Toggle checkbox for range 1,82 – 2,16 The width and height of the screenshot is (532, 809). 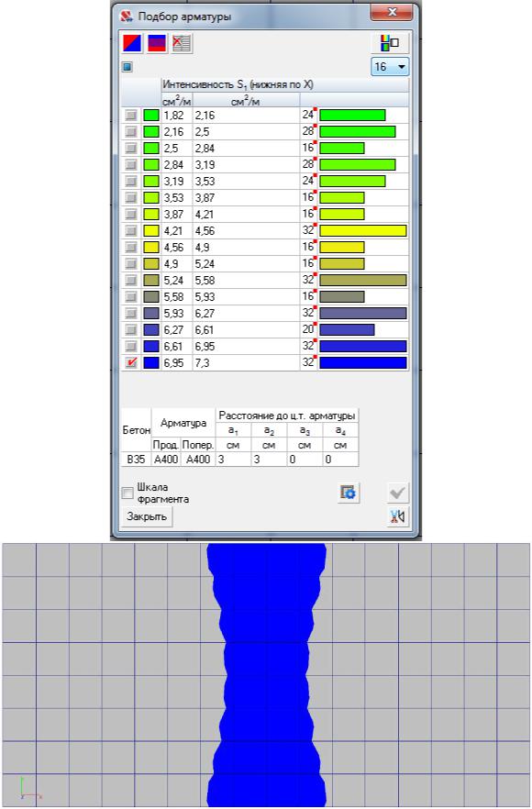(x=131, y=115)
